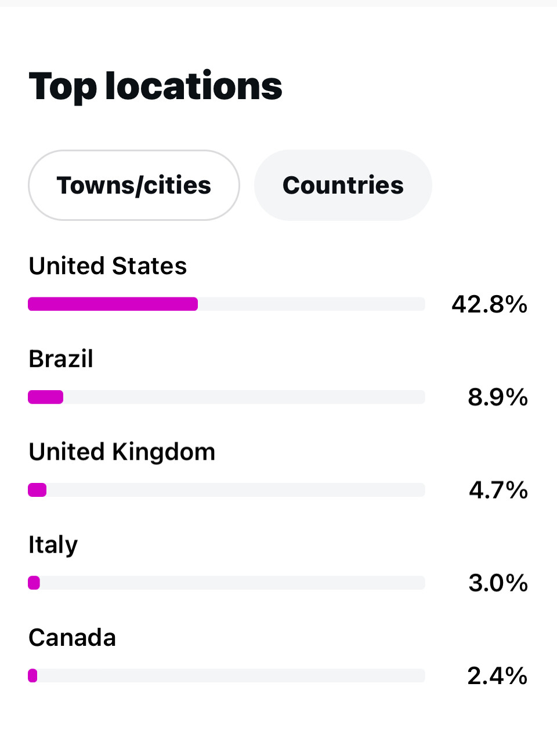
Task: Click the empty gray part of Brazil bar
Action: (244, 397)
